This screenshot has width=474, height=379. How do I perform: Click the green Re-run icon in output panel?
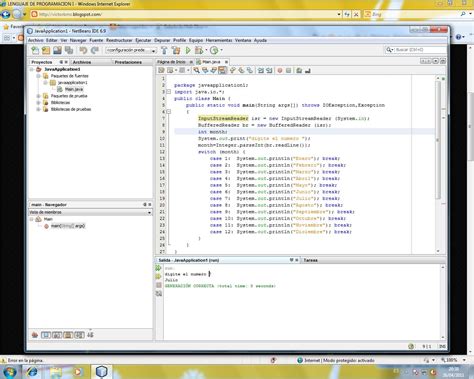point(159,268)
